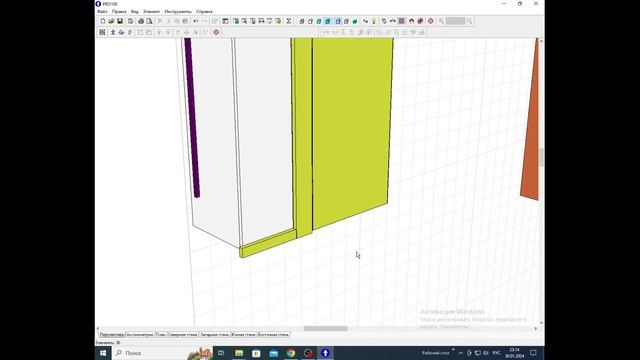Image resolution: width=640 pixels, height=360 pixels.
Task: Click the horizontal scrollbar thumb
Action: point(325,329)
